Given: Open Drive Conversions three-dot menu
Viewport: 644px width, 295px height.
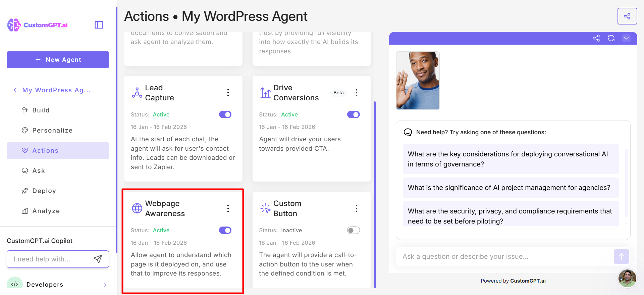Looking at the screenshot, I should coord(357,93).
